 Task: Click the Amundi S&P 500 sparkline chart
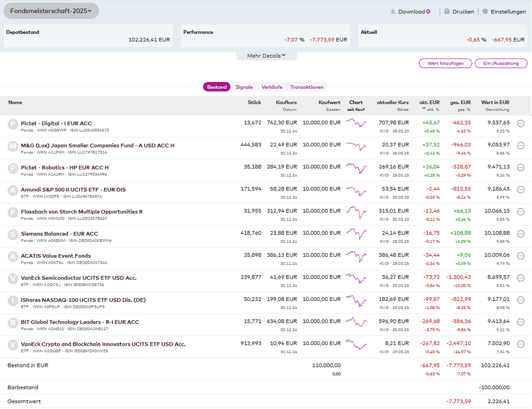(356, 190)
